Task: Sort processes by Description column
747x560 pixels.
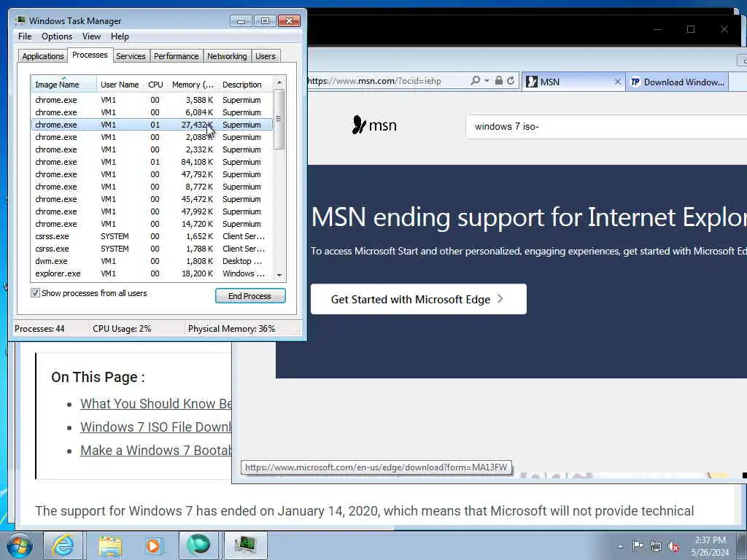Action: (x=245, y=85)
